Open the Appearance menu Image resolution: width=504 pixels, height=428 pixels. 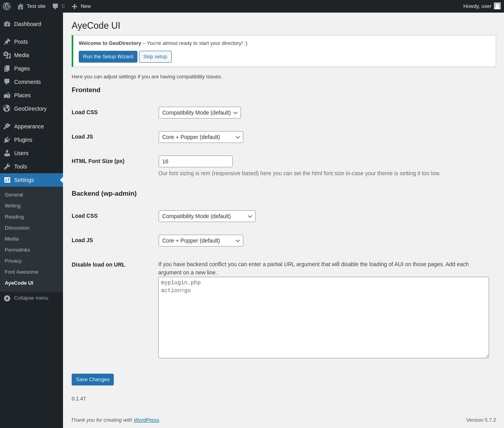point(31,126)
